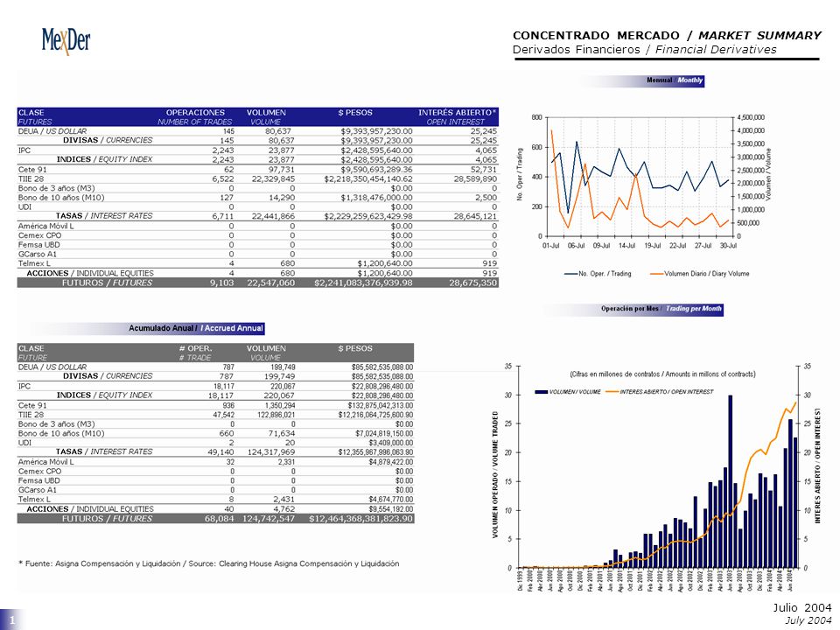Click the "01-Jul" axis label
The height and width of the screenshot is (630, 840).
click(550, 245)
